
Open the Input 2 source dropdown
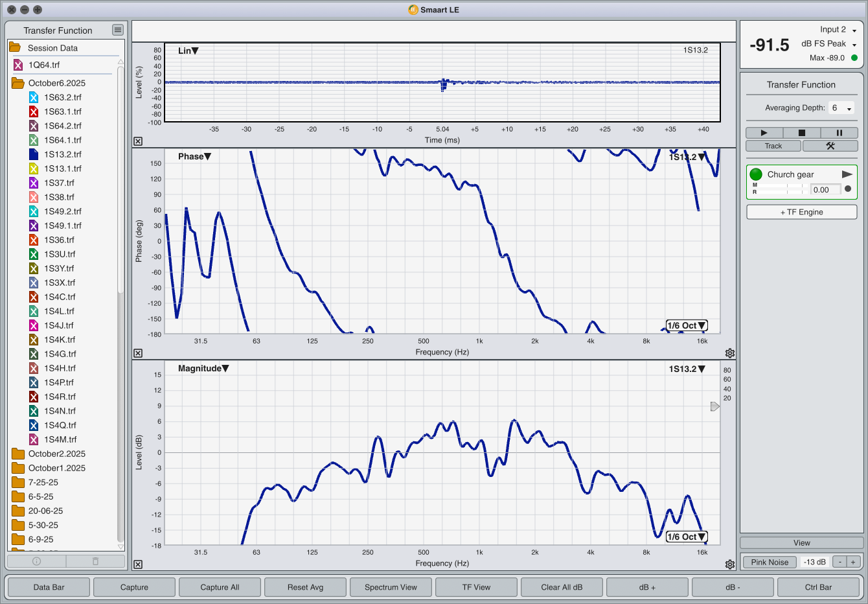pos(854,30)
